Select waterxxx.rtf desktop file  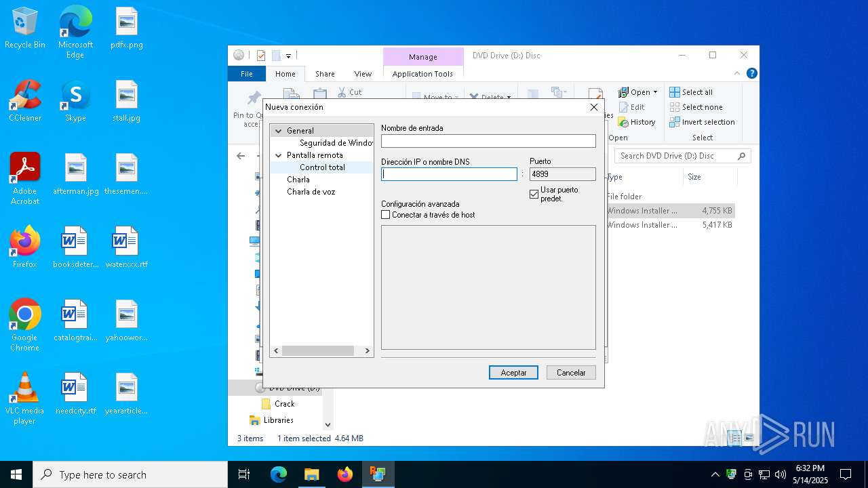(127, 248)
